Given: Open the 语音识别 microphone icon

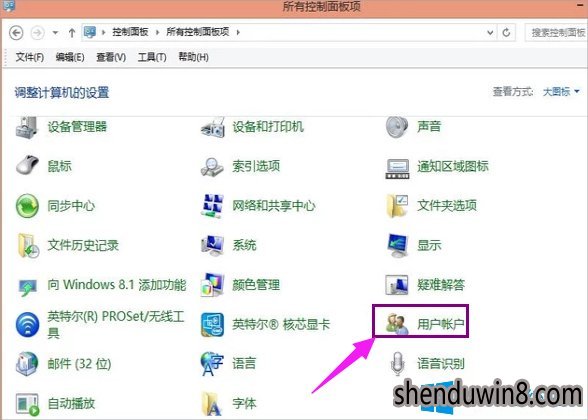Looking at the screenshot, I should coord(397,363).
